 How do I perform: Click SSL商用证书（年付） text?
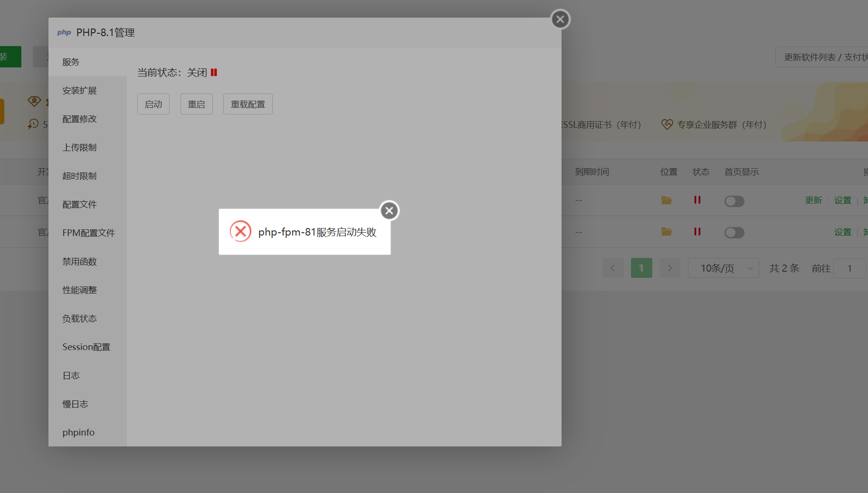tap(601, 124)
